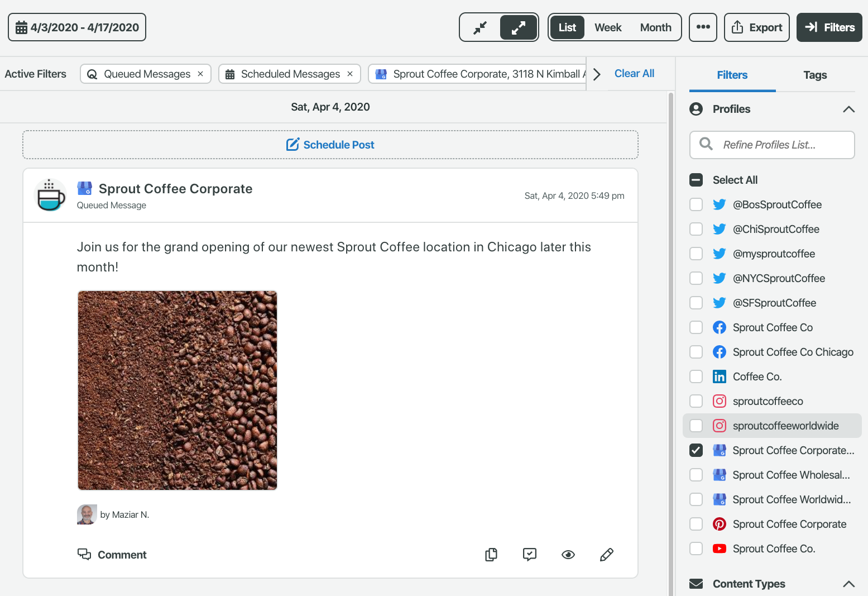Open the three-dot more options menu
The height and width of the screenshot is (596, 868).
pos(703,27)
